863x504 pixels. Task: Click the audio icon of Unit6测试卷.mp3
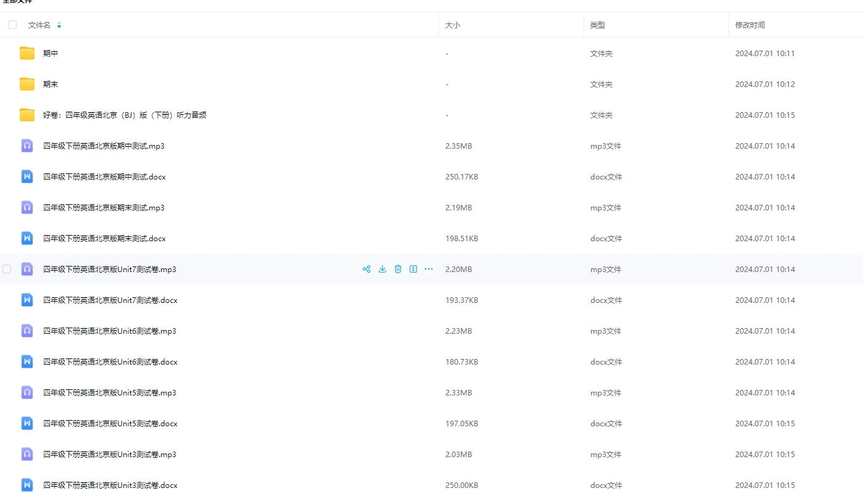point(27,331)
